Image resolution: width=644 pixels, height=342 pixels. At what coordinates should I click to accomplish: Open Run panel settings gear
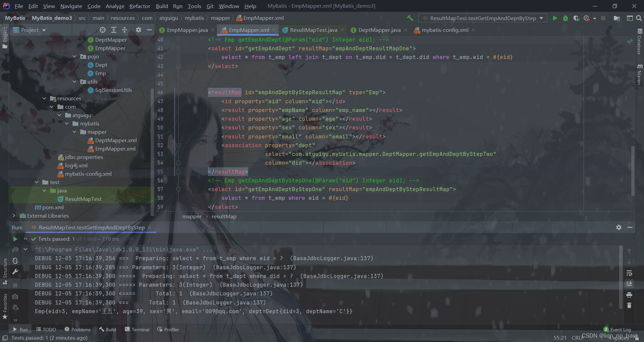(619, 227)
